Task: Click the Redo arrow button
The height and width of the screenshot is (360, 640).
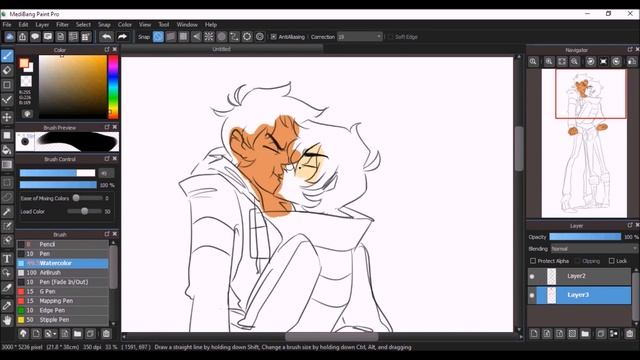Action: 122,37
